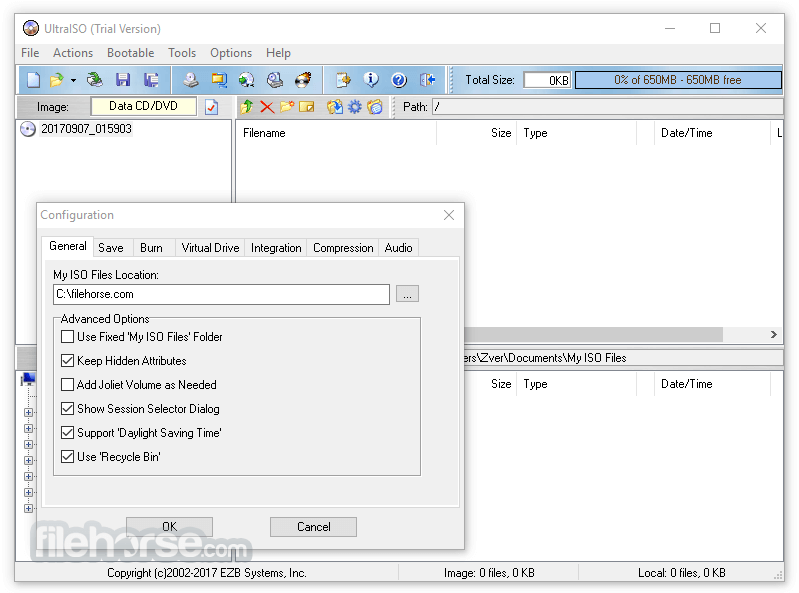Switch to the Integration tab
The width and height of the screenshot is (799, 593).
tap(276, 248)
